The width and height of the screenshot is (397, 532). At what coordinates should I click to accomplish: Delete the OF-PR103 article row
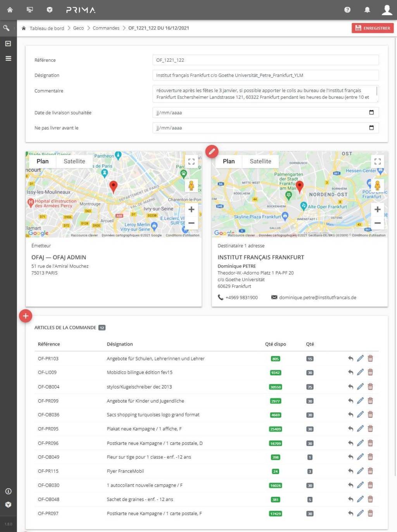(370, 358)
